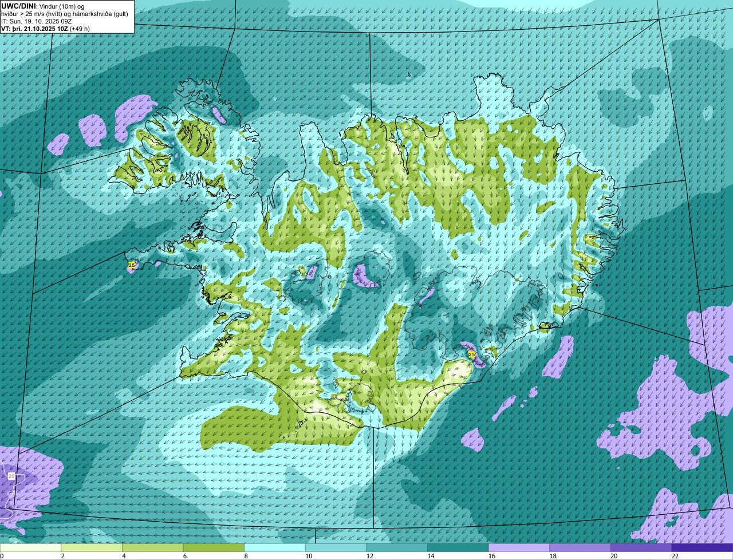Click the 0–2 m/s pale yellow swatch
This screenshot has height=560, width=733.
30,547
